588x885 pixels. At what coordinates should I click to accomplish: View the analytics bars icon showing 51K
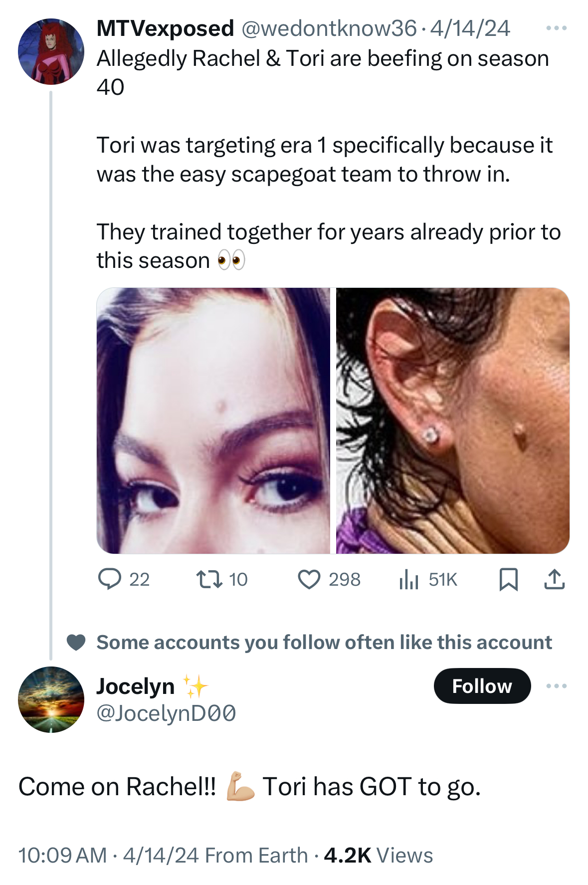click(x=408, y=580)
